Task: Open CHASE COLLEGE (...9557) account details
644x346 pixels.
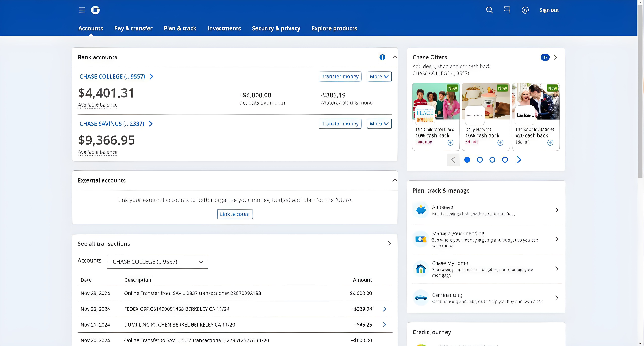Action: coord(116,77)
